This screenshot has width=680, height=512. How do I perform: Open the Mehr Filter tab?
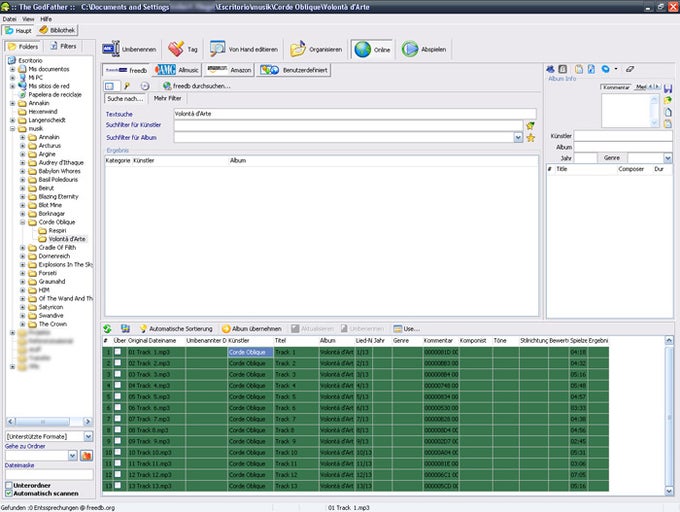pos(167,98)
